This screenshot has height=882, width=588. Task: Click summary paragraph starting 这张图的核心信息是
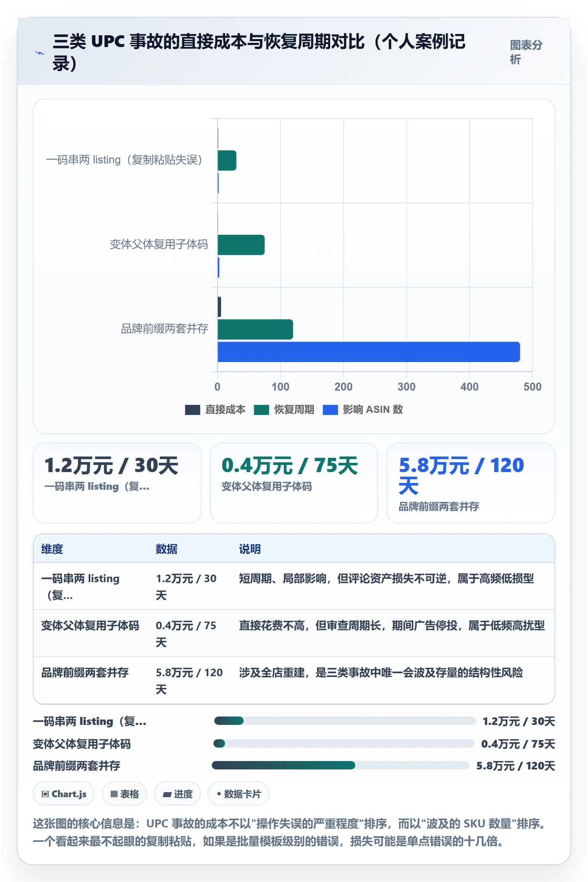click(290, 832)
